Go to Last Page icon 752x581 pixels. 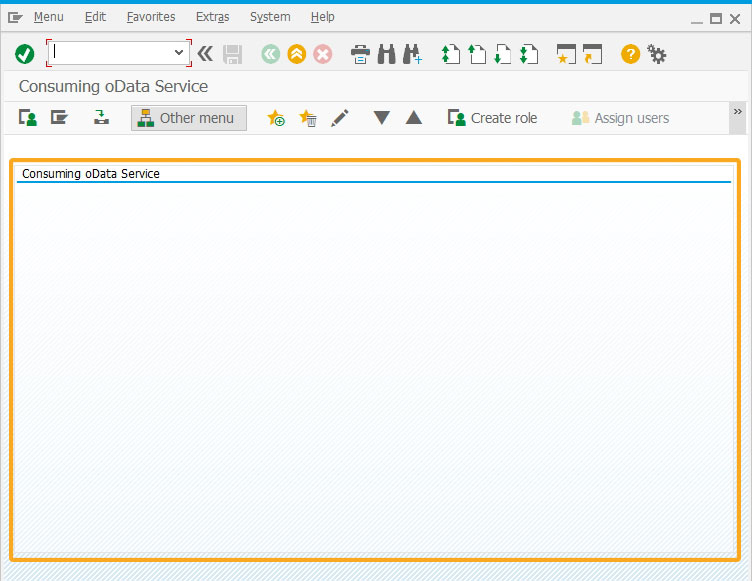tap(529, 54)
